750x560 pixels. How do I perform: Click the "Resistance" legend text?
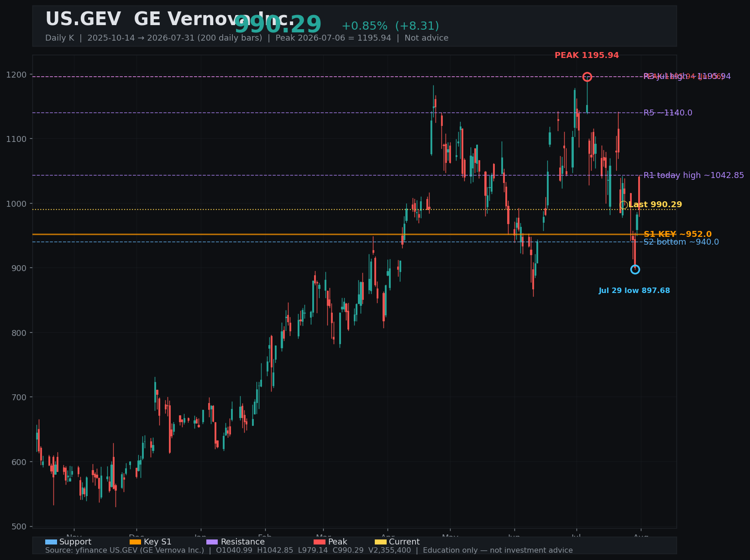pos(242,542)
